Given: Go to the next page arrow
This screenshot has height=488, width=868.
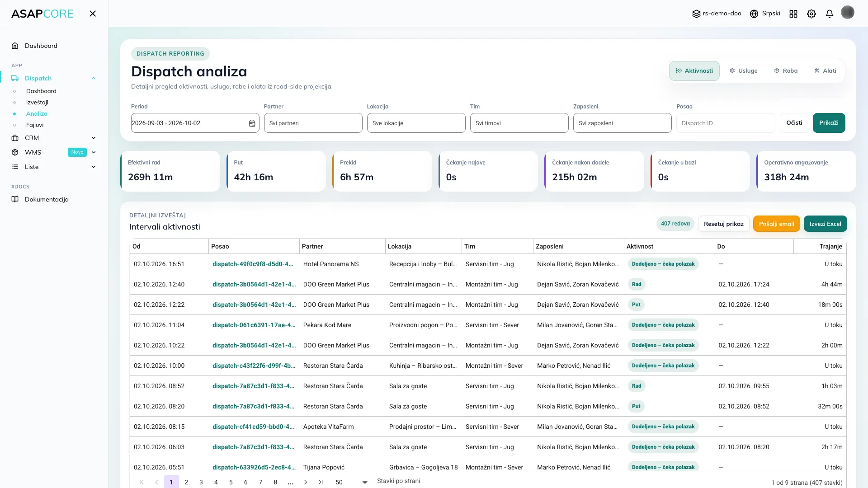Looking at the screenshot, I should (306, 482).
